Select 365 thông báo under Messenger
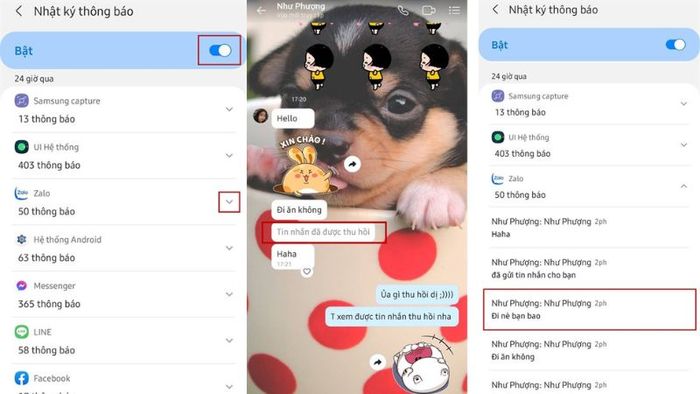The width and height of the screenshot is (700, 394). pos(49,304)
